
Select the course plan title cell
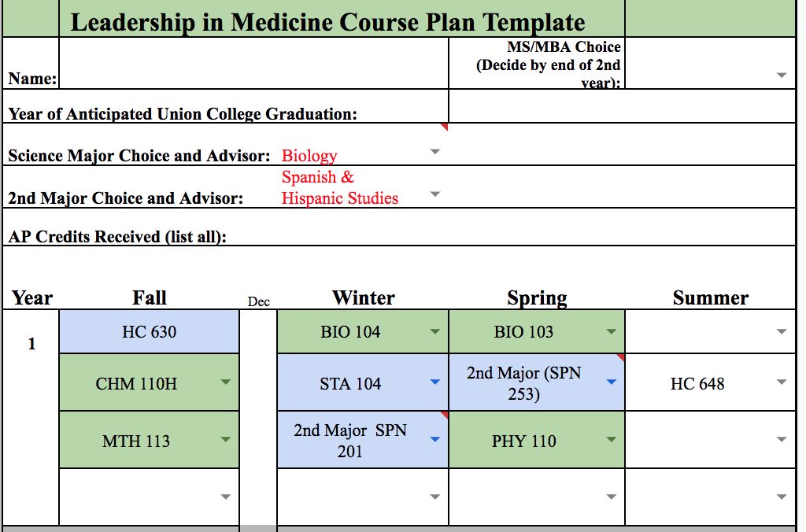point(328,20)
